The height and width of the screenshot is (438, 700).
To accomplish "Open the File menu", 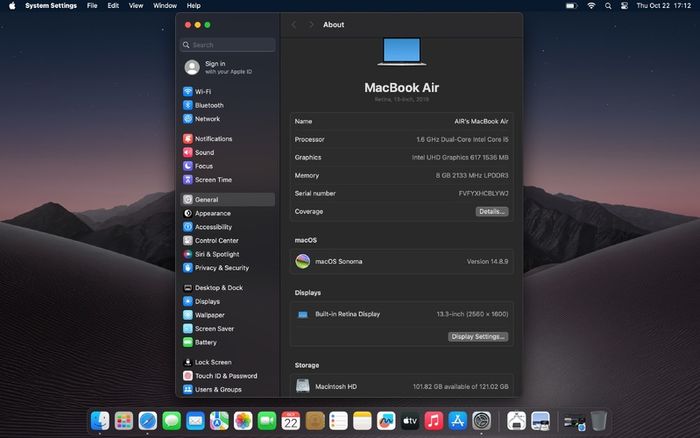I will tap(92, 6).
